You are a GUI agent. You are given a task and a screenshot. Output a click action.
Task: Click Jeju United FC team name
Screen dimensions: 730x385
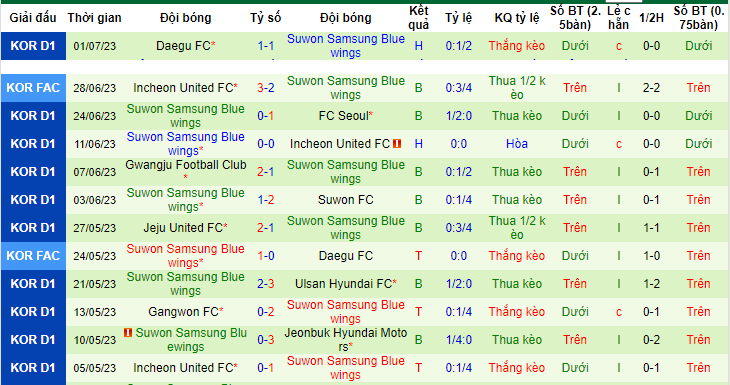(185, 228)
